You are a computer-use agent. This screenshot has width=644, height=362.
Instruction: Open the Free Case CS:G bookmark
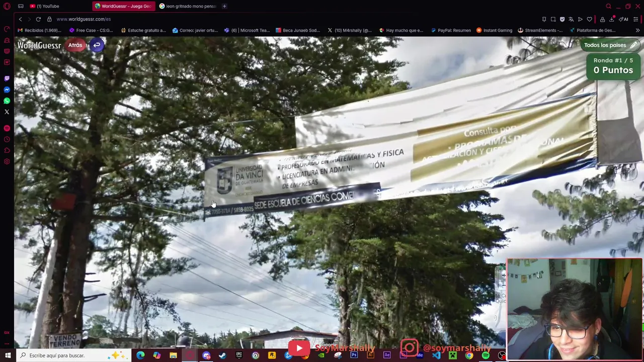(x=91, y=30)
